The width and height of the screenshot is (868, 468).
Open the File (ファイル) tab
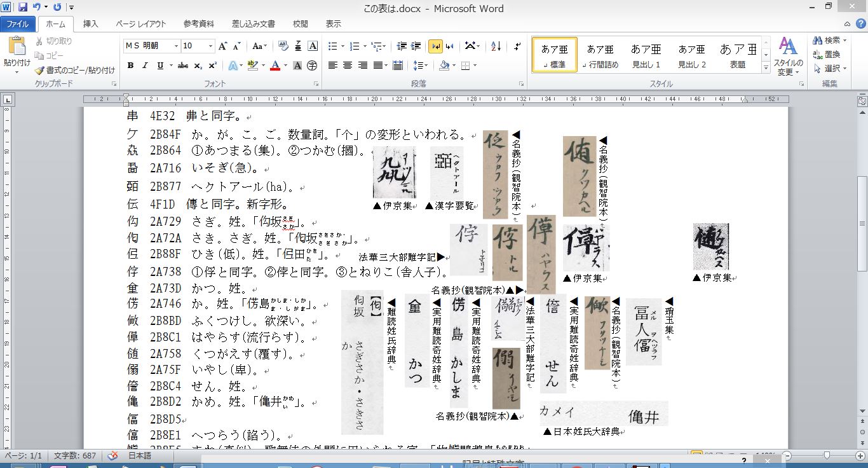(x=17, y=24)
